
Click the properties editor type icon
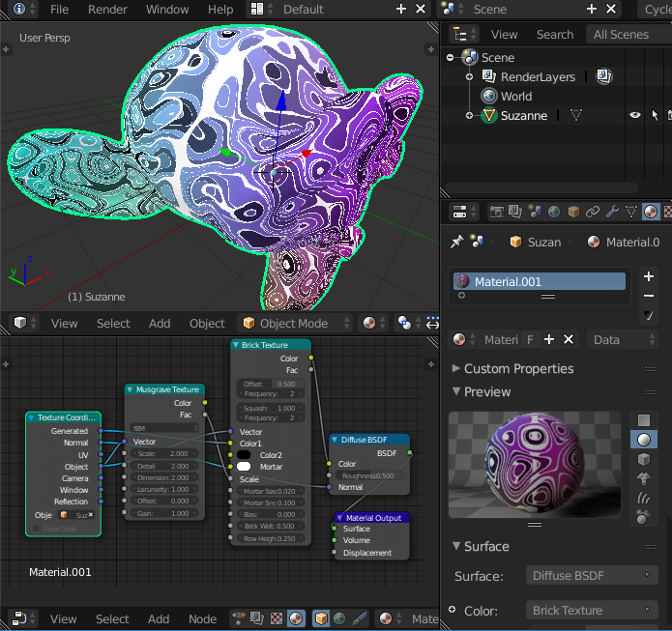tap(464, 212)
